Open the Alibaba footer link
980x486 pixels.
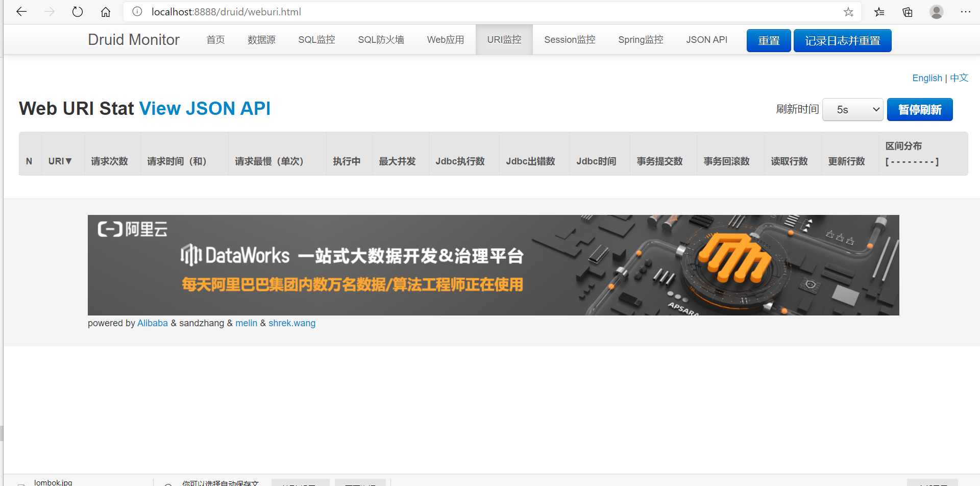(x=153, y=323)
